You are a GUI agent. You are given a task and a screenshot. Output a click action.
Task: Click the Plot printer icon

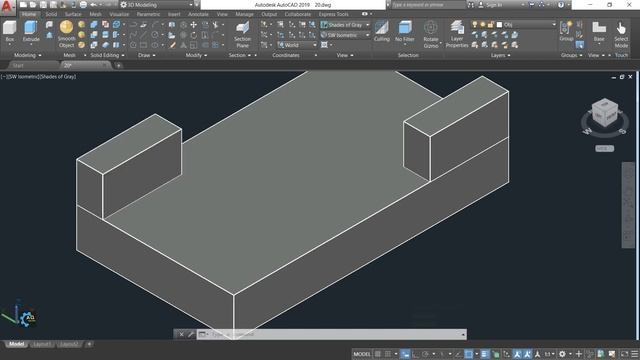click(x=83, y=5)
